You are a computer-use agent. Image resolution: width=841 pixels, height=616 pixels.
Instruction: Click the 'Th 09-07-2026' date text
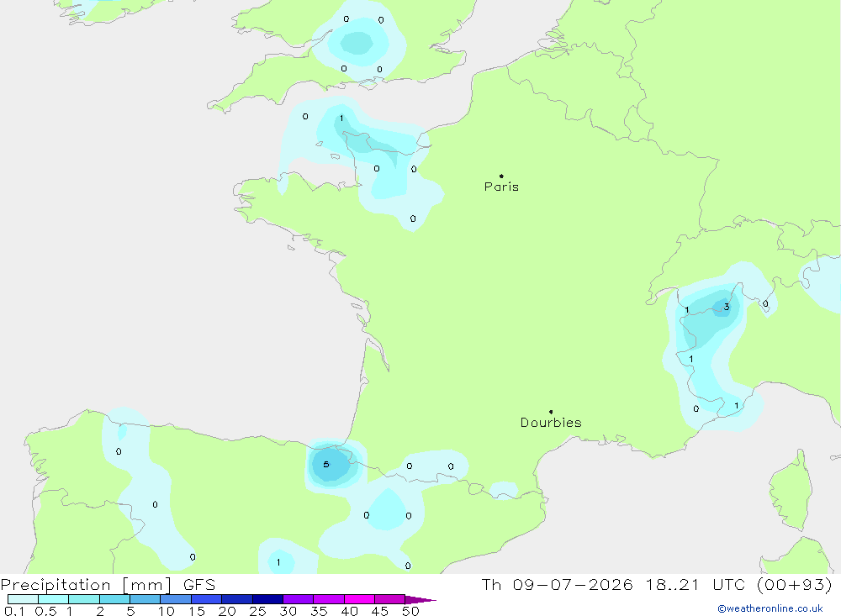pos(557,585)
